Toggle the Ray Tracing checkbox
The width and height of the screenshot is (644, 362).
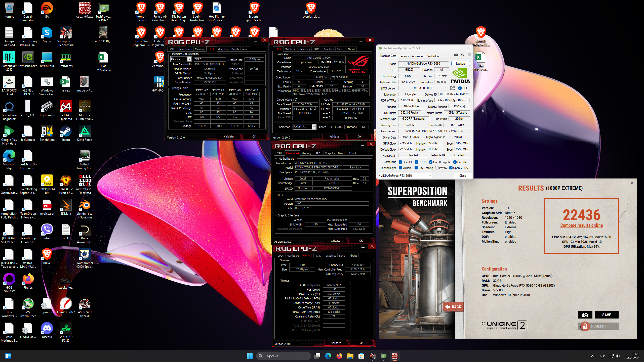click(416, 168)
